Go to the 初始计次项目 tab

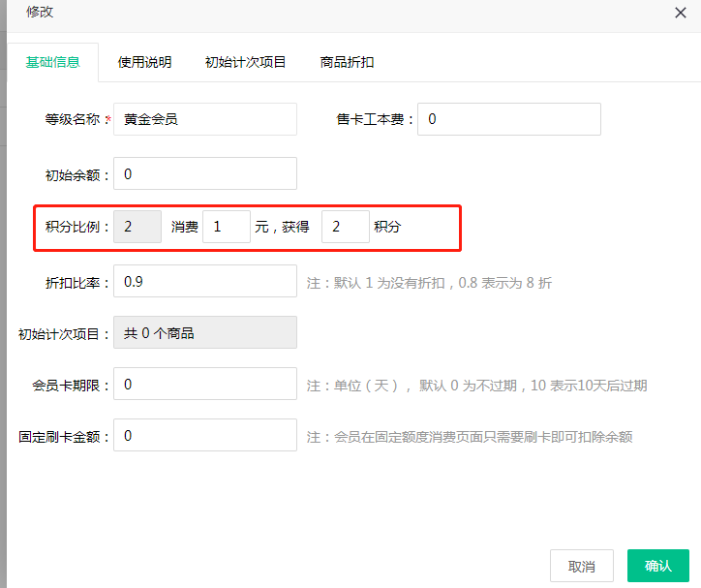pos(245,62)
